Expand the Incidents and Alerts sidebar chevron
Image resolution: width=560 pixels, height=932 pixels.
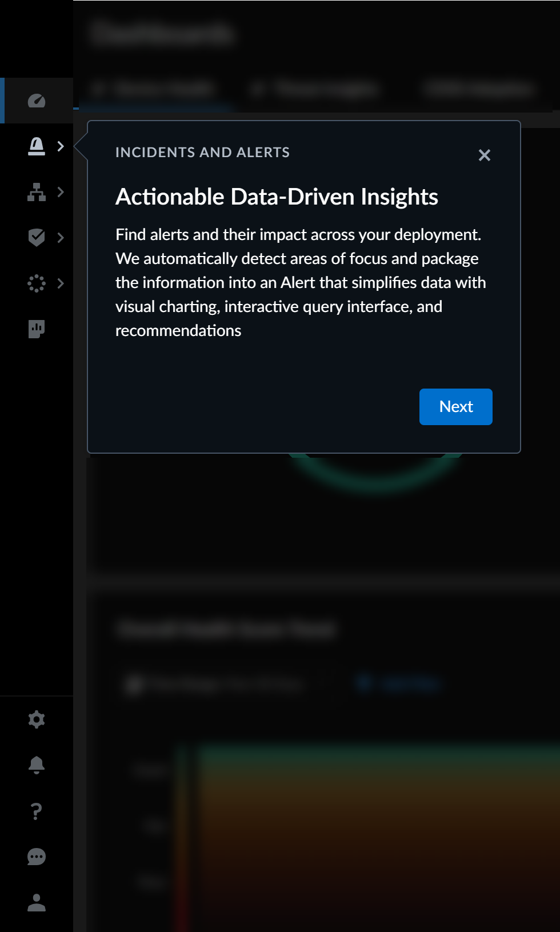(61, 146)
